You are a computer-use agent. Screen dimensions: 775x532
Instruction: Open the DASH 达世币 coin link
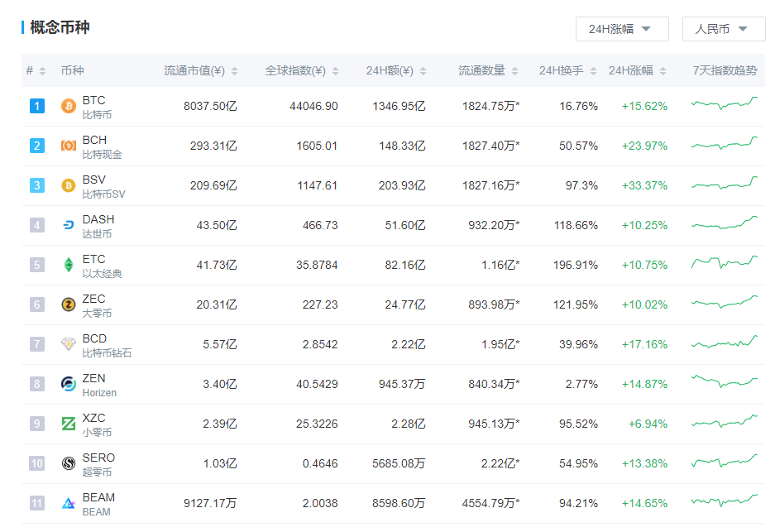tap(98, 226)
